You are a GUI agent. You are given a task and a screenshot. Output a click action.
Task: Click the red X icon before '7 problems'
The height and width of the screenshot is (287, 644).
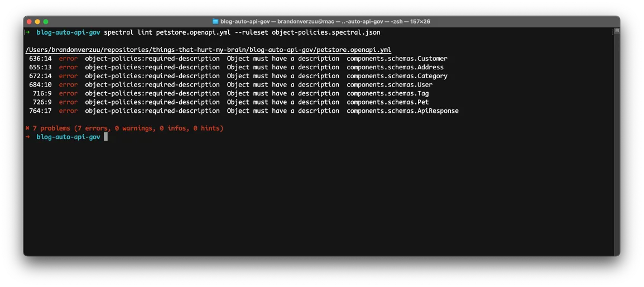[27, 128]
